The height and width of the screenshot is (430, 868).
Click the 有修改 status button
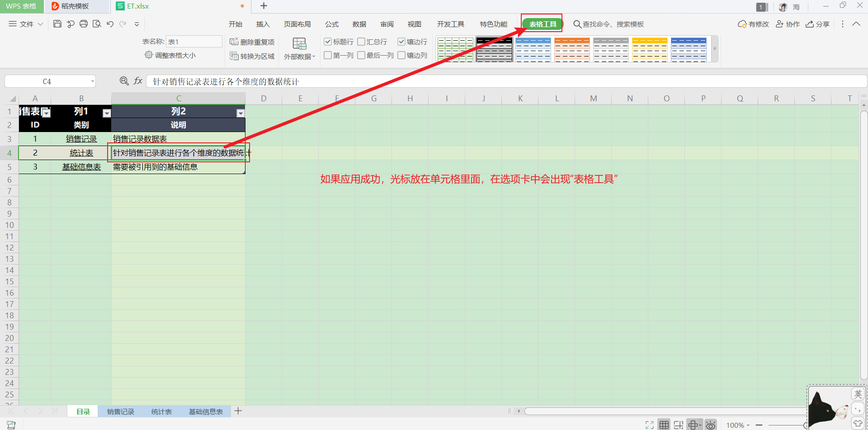[x=753, y=24]
